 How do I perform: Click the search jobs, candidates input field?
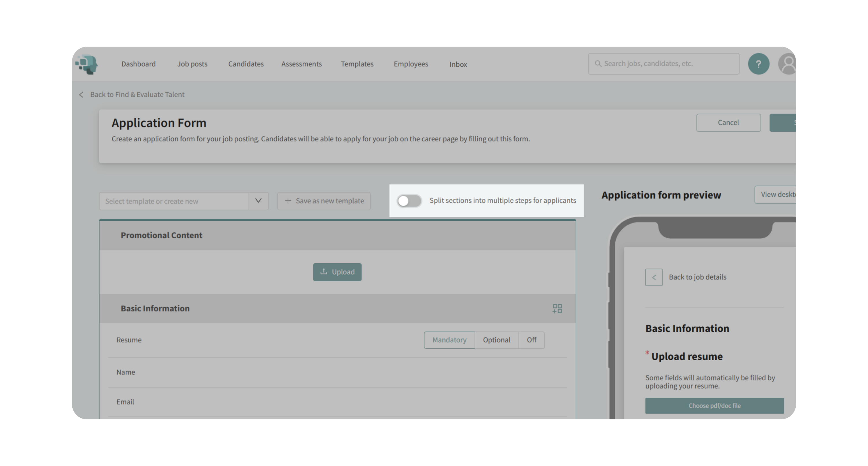667,64
